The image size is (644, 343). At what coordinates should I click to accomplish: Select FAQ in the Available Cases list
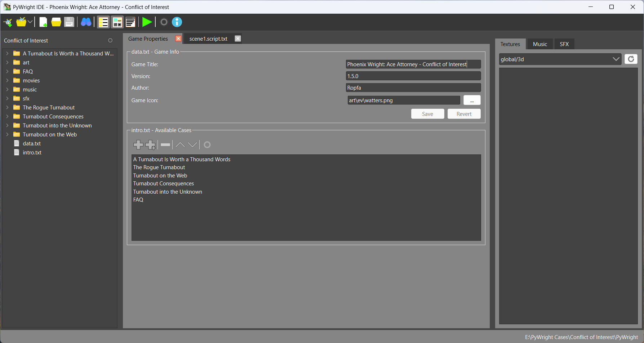pos(138,200)
